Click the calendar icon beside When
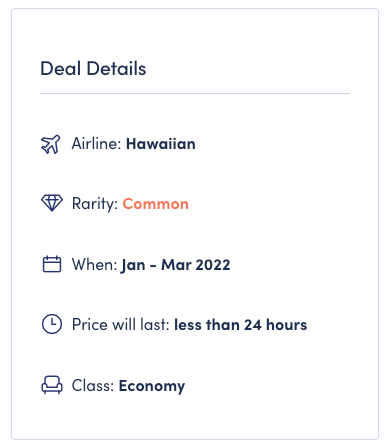 click(x=52, y=264)
